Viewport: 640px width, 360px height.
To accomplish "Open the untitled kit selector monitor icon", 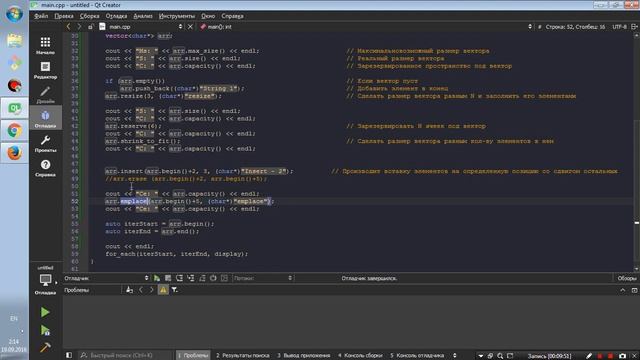I will point(45,280).
